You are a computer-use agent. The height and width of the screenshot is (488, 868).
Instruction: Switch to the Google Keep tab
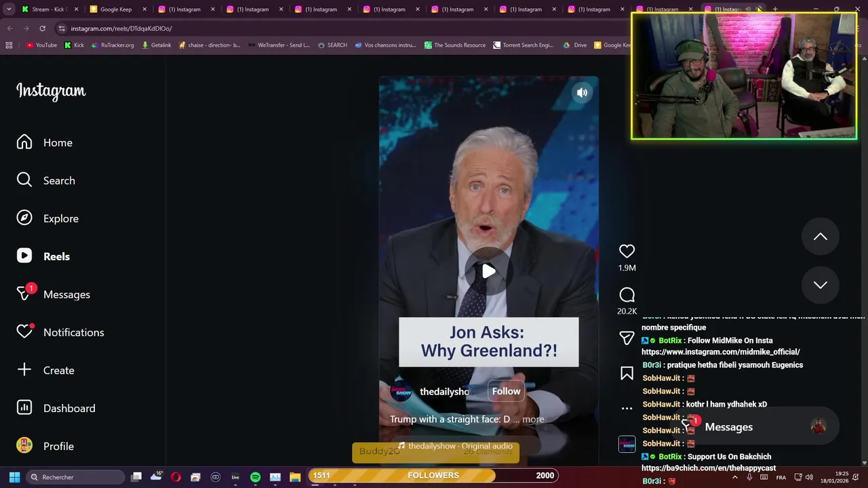116,9
